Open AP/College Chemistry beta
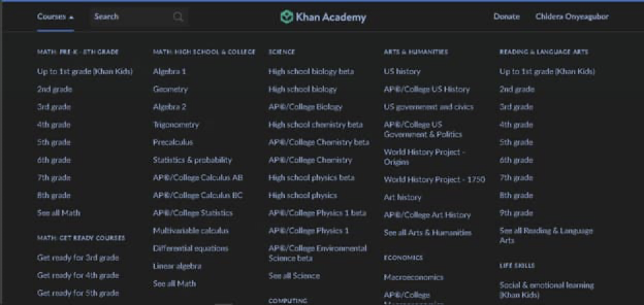 (x=319, y=142)
